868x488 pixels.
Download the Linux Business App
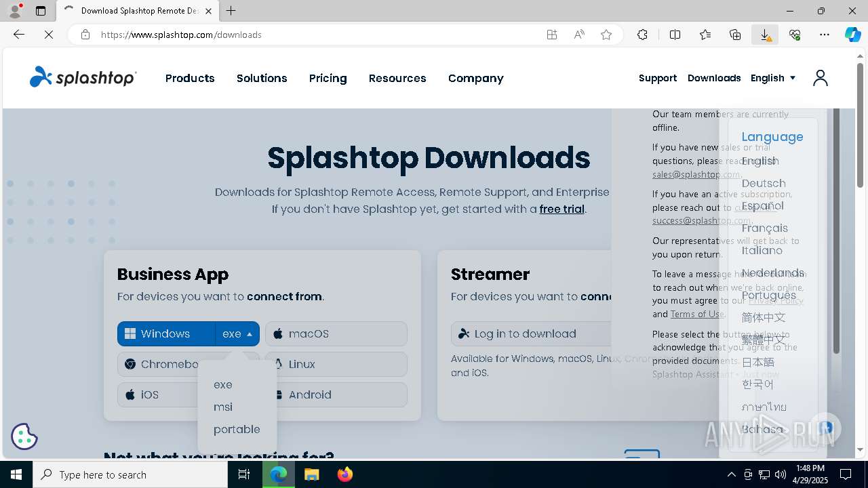336,365
